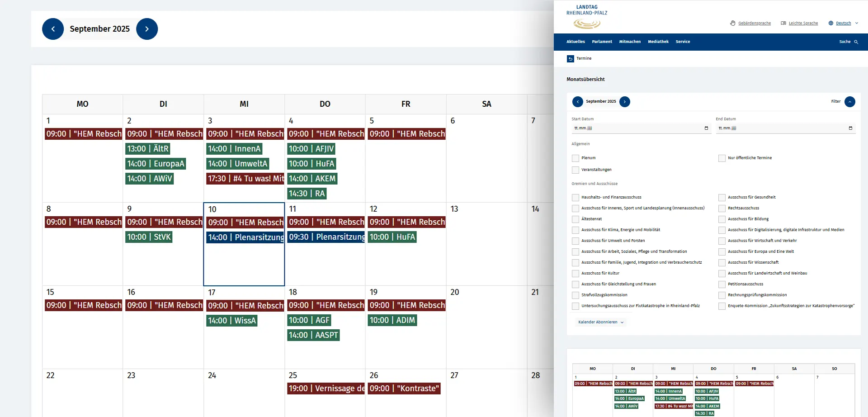Collapse the Filter panel with round arrow
The width and height of the screenshot is (868, 417).
pos(849,102)
